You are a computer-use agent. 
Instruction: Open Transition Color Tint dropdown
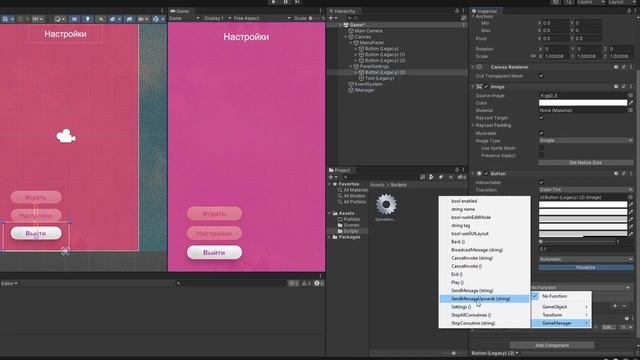pos(586,190)
